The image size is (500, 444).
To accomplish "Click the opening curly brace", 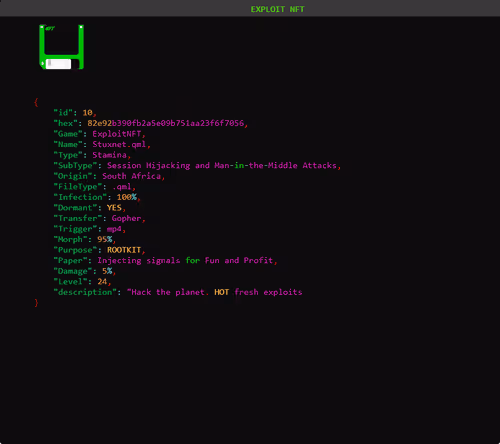I will pos(36,102).
